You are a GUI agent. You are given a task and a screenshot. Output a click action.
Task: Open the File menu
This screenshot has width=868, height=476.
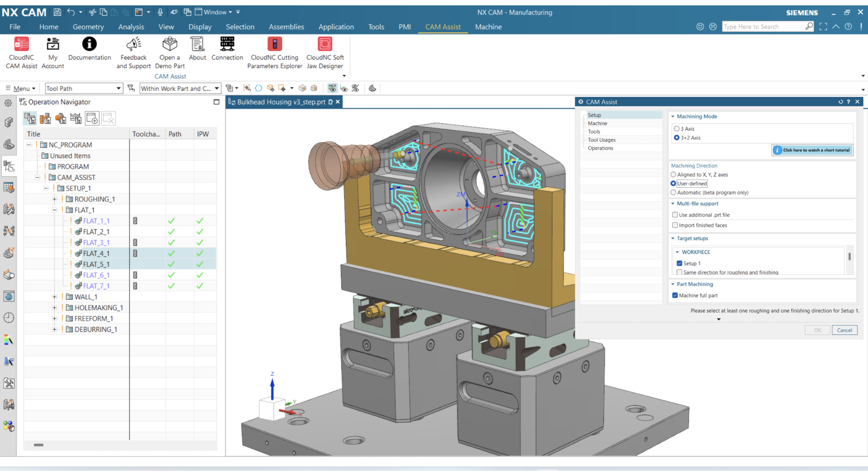tap(15, 27)
